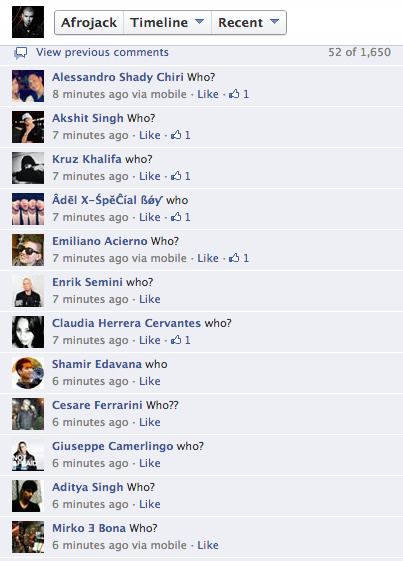Open Enrik Semini's profile avatar
The width and height of the screenshot is (403, 561).
(28, 291)
